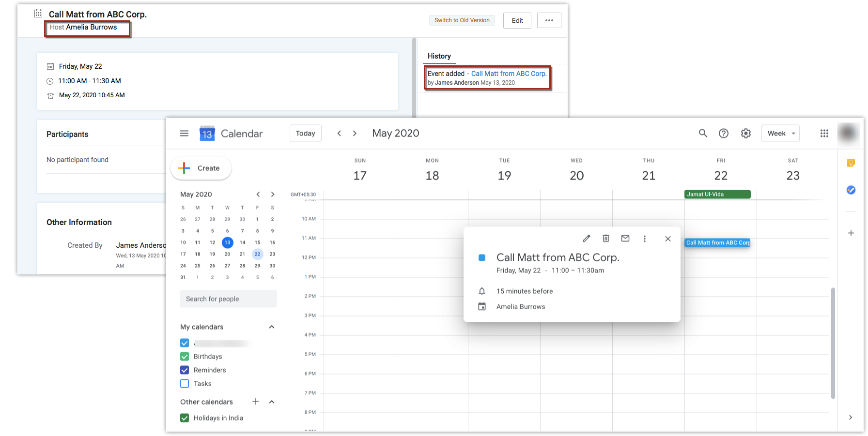Click the '15 minutes before' reminder text
868x436 pixels.
(525, 291)
